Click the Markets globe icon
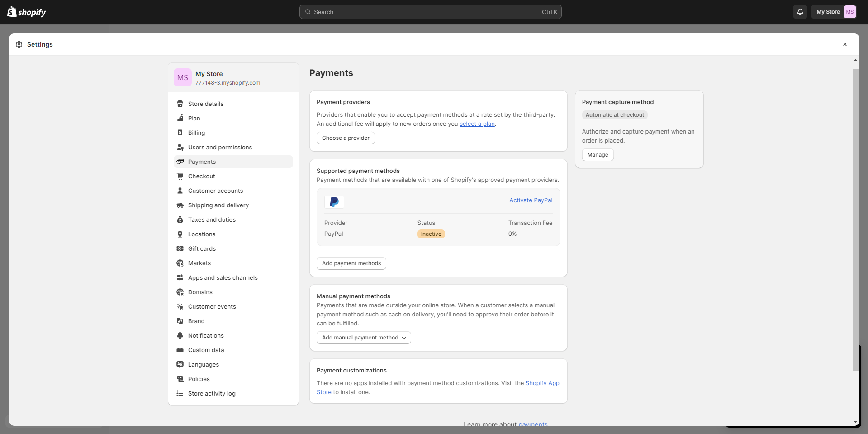Image resolution: width=868 pixels, height=434 pixels. pyautogui.click(x=180, y=263)
